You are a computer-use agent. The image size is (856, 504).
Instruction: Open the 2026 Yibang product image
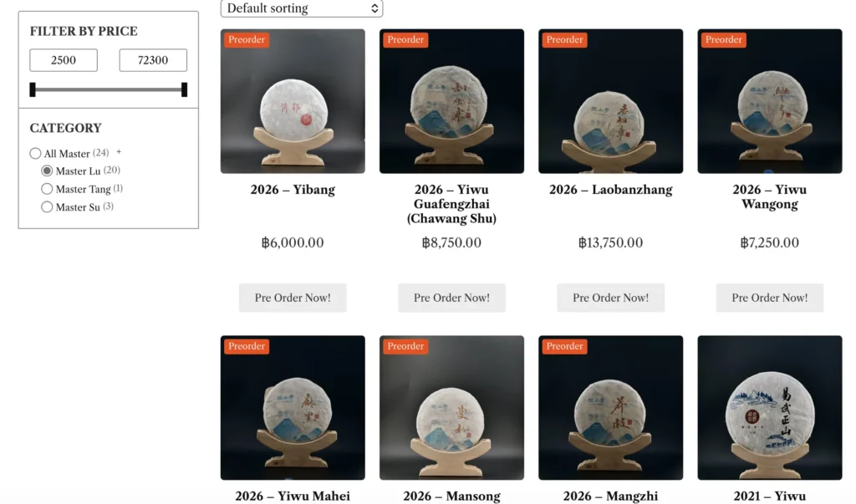(293, 102)
